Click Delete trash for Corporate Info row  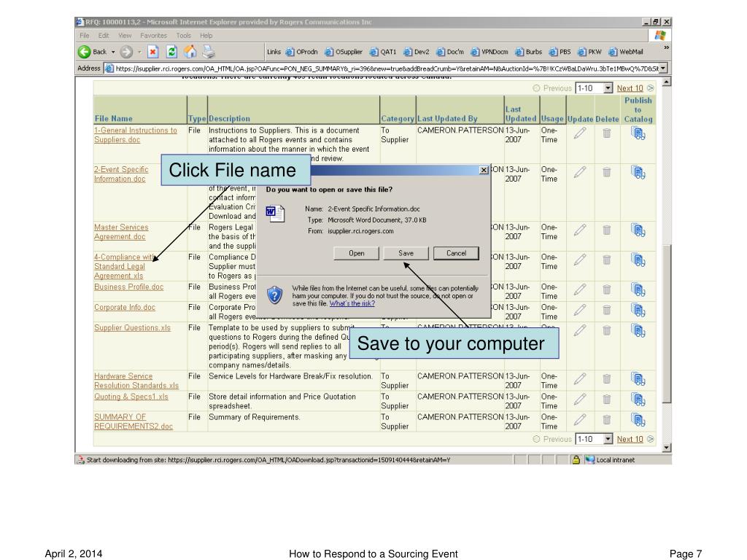click(606, 310)
